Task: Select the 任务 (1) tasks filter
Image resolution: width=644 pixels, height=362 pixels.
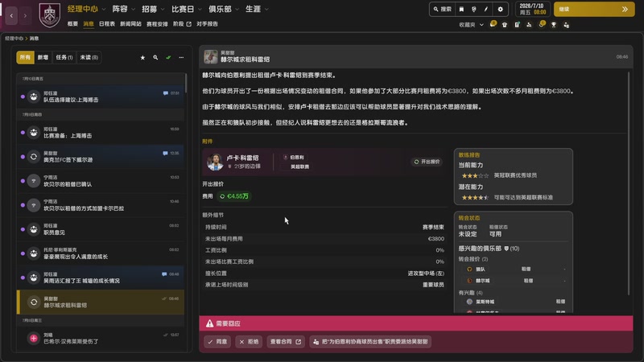Action: [x=64, y=57]
